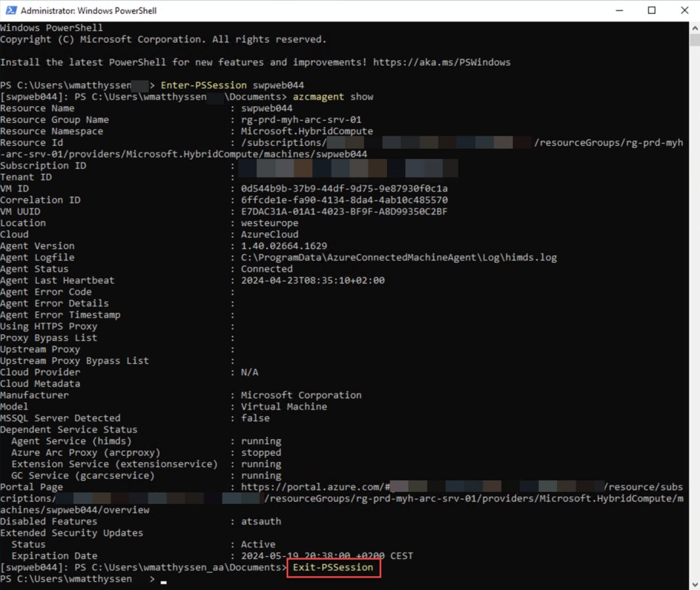This screenshot has height=590, width=700.
Task: Click the himds.log Agent Logfile path
Action: coord(399,258)
